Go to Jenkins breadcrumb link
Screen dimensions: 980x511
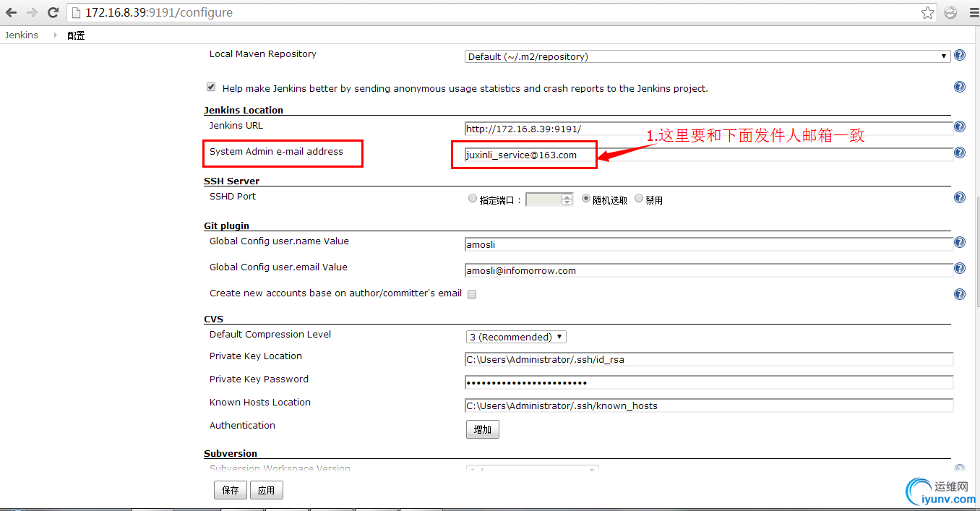pos(22,35)
